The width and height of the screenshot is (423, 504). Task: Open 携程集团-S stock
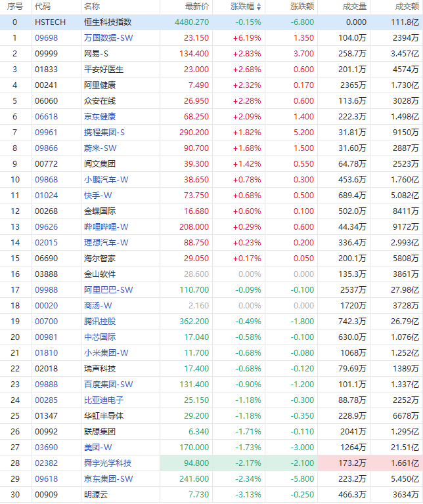point(104,133)
